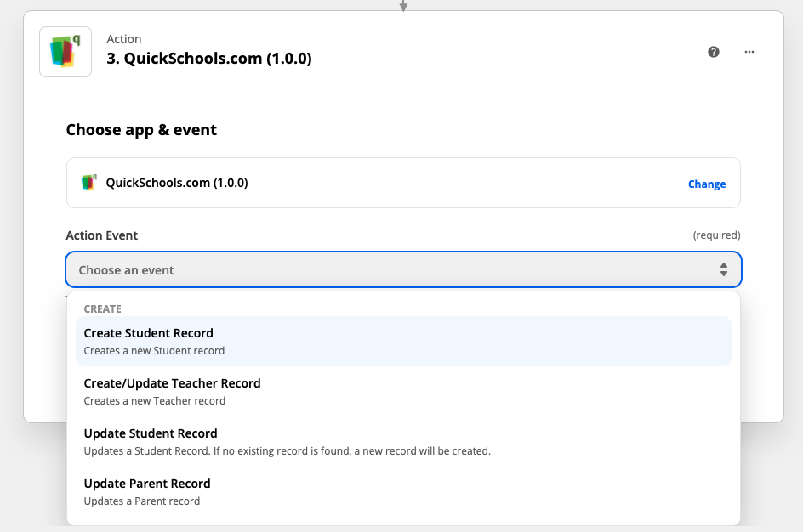Click the Action label above step title
803x532 pixels.
[x=124, y=39]
